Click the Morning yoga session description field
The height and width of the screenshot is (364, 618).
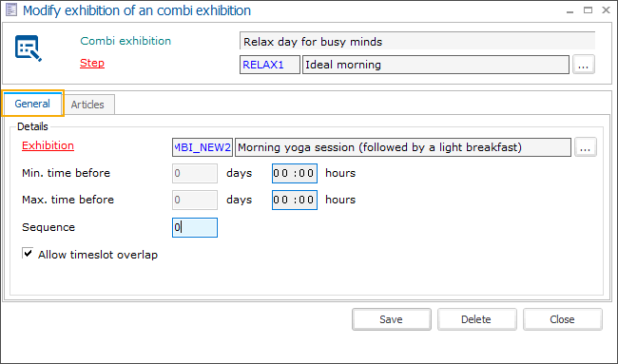(x=403, y=147)
